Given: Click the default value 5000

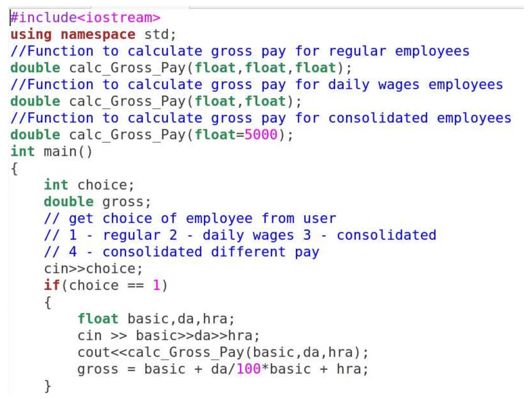Looking at the screenshot, I should point(261,135).
